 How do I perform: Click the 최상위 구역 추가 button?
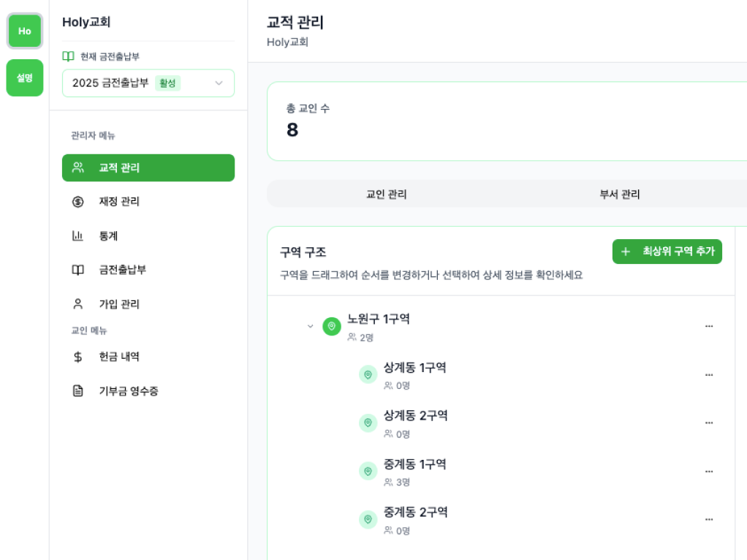667,251
